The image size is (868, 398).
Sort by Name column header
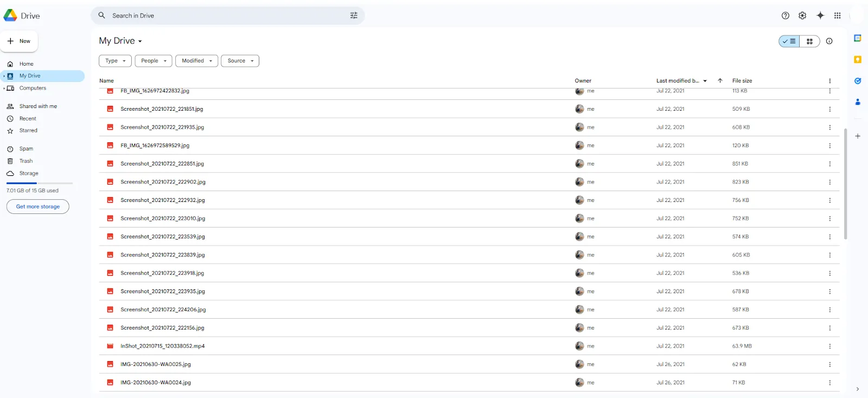click(x=106, y=81)
